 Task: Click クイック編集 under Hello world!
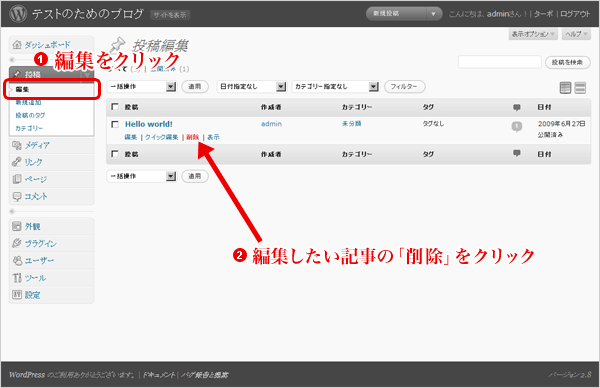(x=161, y=137)
